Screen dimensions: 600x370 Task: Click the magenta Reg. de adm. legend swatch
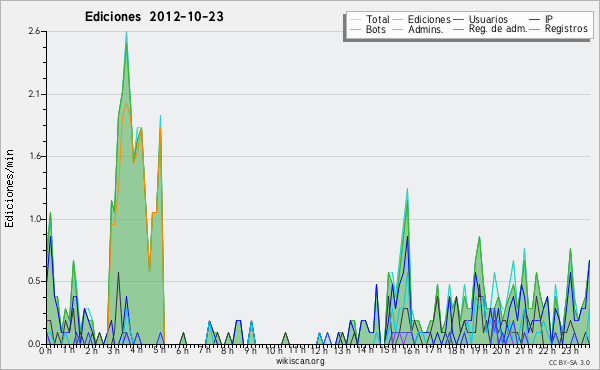pos(458,29)
